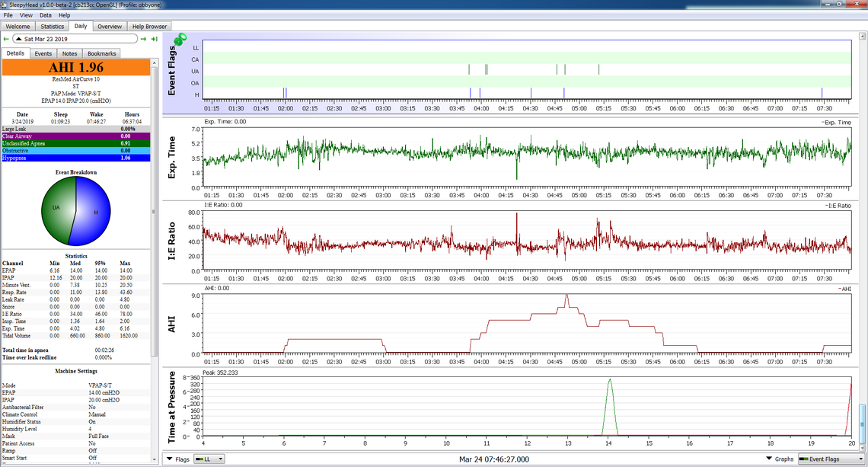Viewport: 868px width, 467px height.
Task: Click the Exp. Time legend label
Action: click(x=837, y=123)
